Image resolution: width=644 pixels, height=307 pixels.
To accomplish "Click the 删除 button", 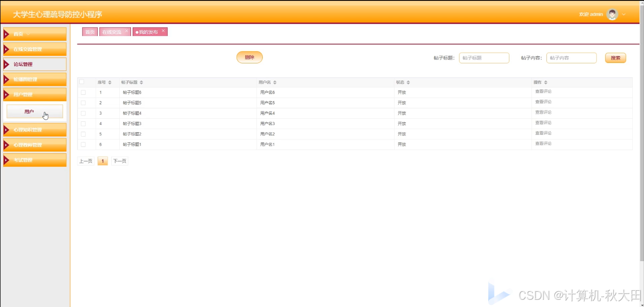I will (249, 58).
